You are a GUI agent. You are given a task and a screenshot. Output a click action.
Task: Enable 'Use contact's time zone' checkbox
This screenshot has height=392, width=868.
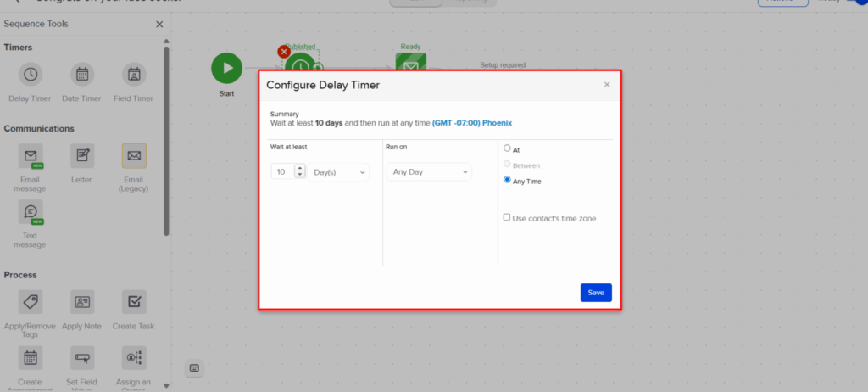pyautogui.click(x=507, y=217)
